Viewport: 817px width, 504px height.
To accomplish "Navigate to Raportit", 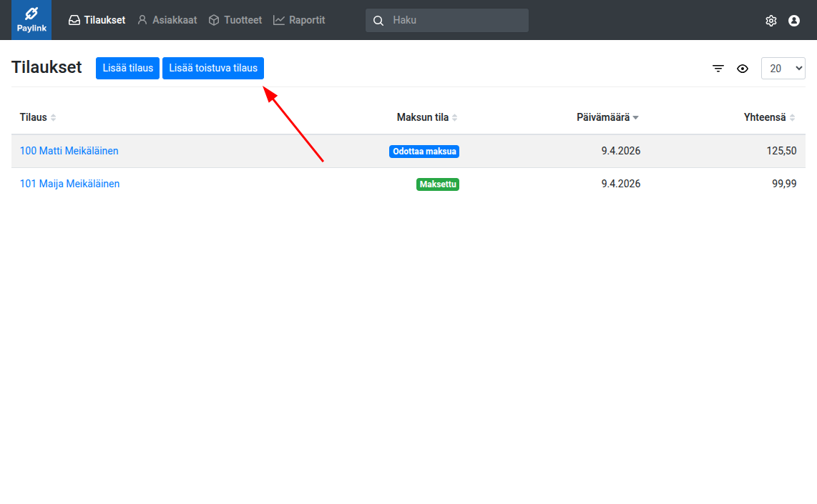I will pos(299,20).
